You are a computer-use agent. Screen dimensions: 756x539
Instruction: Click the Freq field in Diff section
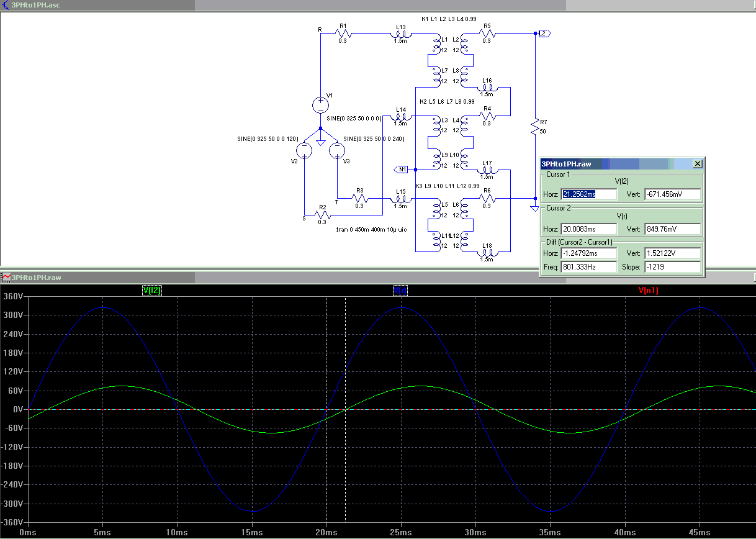pyautogui.click(x=588, y=267)
